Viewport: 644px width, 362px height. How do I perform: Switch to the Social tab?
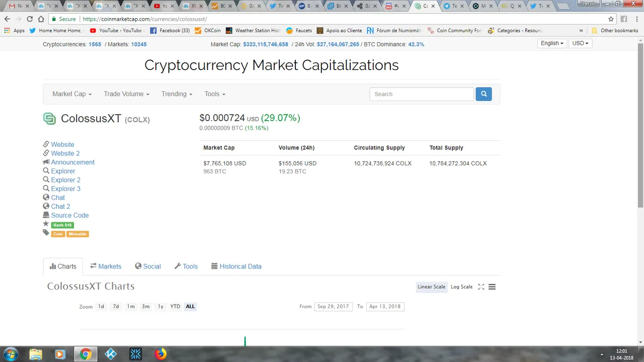tap(148, 266)
